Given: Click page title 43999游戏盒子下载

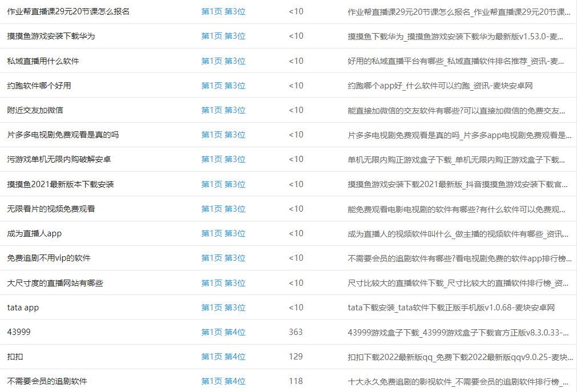Looking at the screenshot, I should [x=458, y=332].
